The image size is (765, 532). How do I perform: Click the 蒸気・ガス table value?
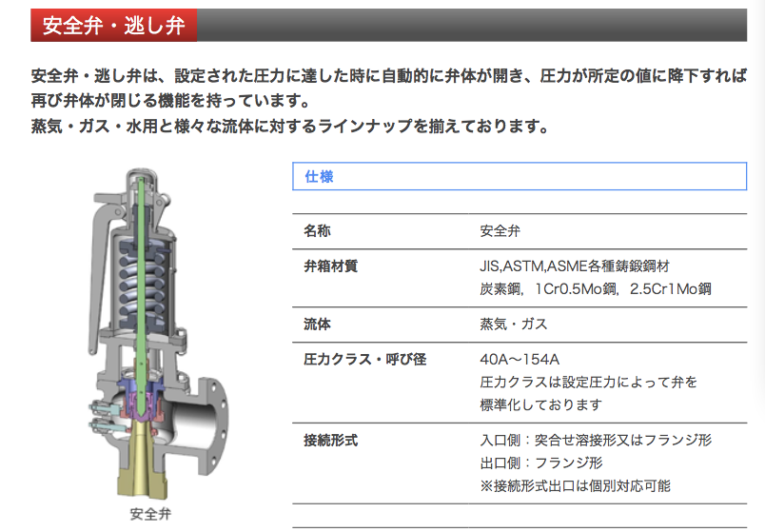click(x=513, y=325)
